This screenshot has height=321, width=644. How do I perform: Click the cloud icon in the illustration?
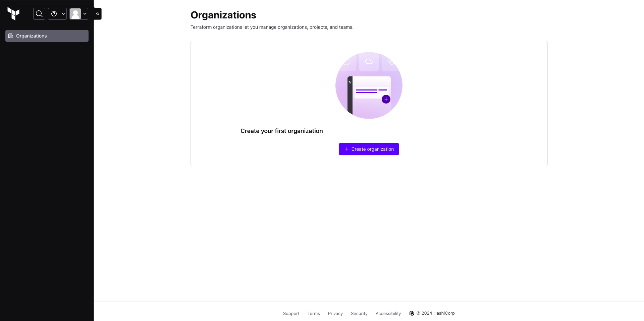coord(369,61)
